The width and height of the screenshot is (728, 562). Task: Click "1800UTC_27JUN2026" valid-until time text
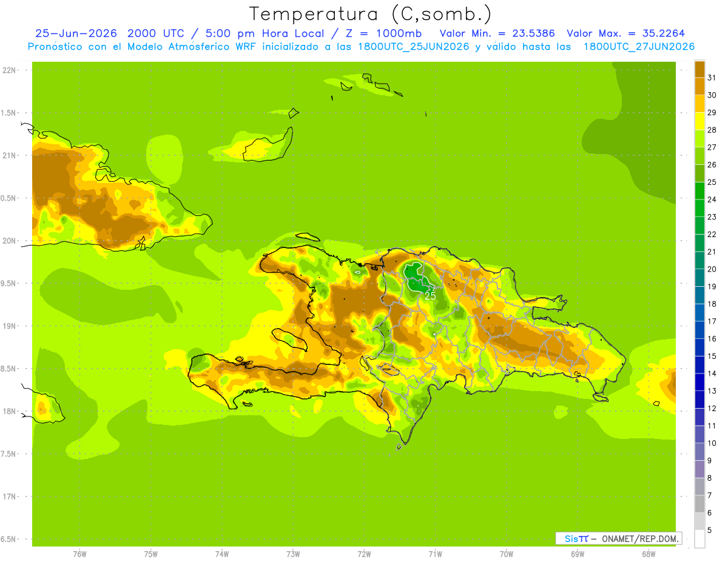coord(639,47)
